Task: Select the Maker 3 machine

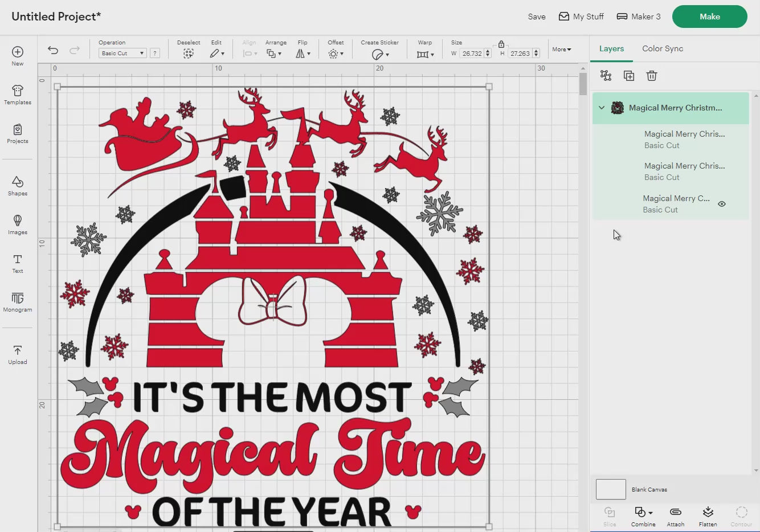Action: click(x=639, y=17)
